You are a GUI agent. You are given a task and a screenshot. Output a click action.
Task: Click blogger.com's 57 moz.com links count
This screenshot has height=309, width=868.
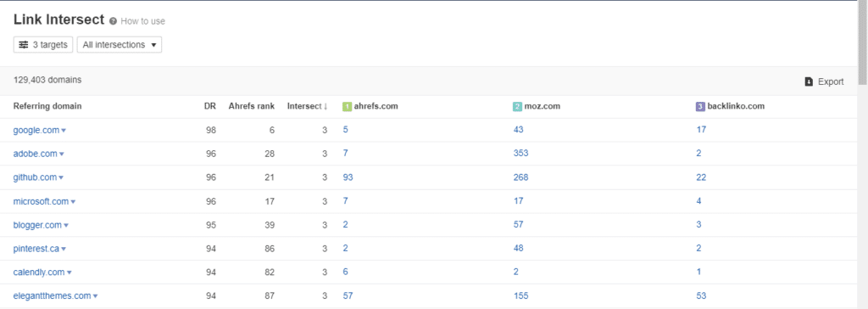tap(518, 225)
